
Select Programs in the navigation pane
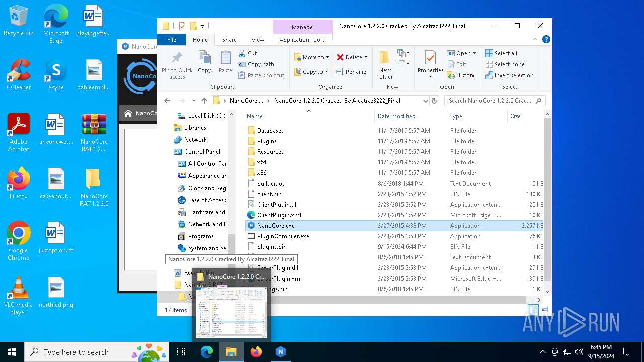click(x=200, y=236)
